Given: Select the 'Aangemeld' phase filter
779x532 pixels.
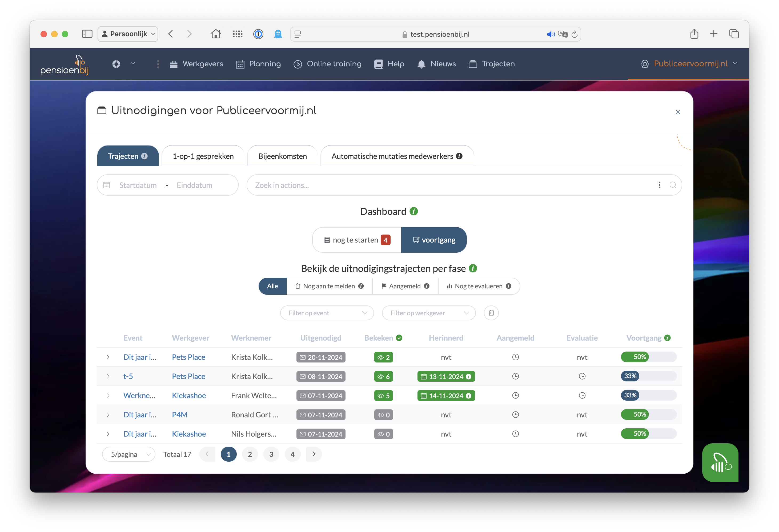Looking at the screenshot, I should [405, 286].
